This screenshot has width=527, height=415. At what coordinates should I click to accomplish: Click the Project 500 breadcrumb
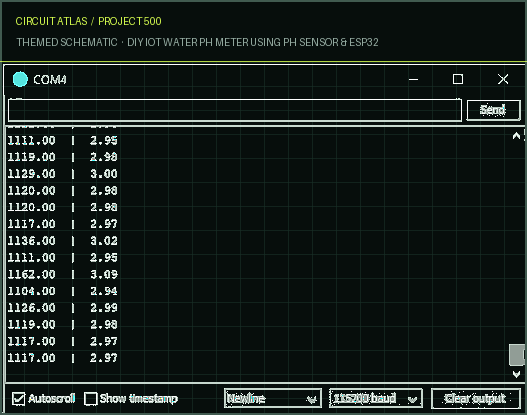(x=130, y=21)
